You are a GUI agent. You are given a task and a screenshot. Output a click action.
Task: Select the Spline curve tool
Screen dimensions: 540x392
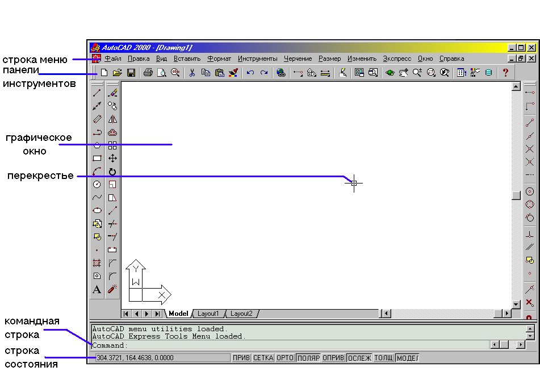click(97, 197)
